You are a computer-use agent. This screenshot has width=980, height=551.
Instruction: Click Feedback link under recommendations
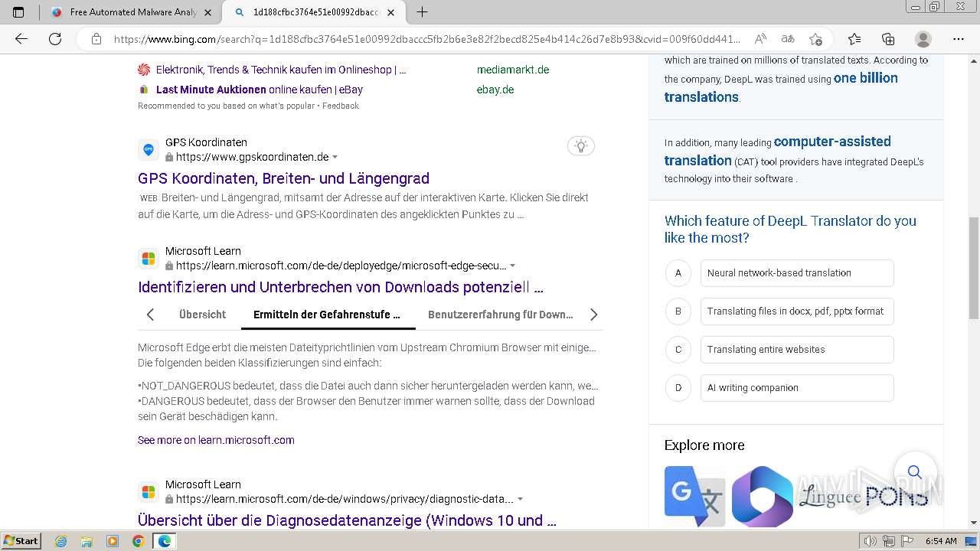coord(340,106)
